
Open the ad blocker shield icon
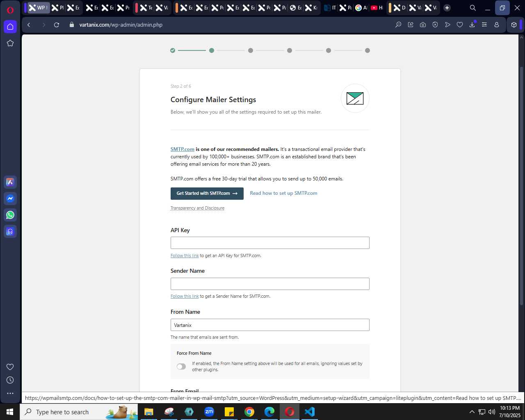435,25
